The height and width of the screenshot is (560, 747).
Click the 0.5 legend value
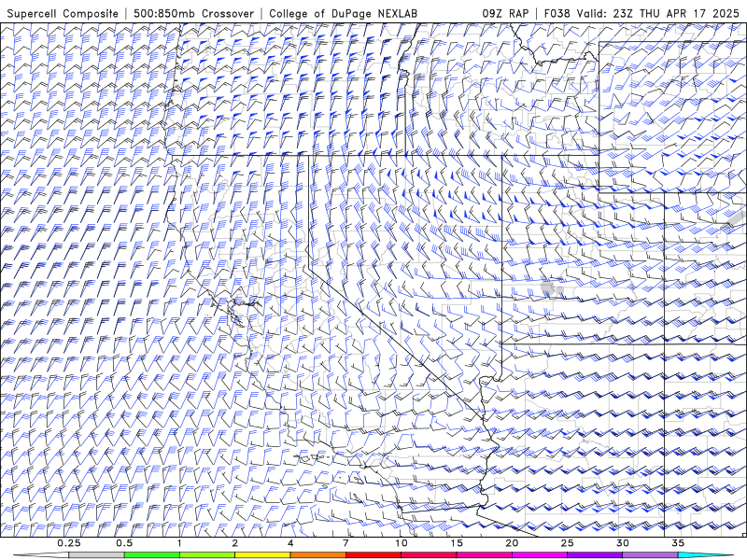pos(124,543)
